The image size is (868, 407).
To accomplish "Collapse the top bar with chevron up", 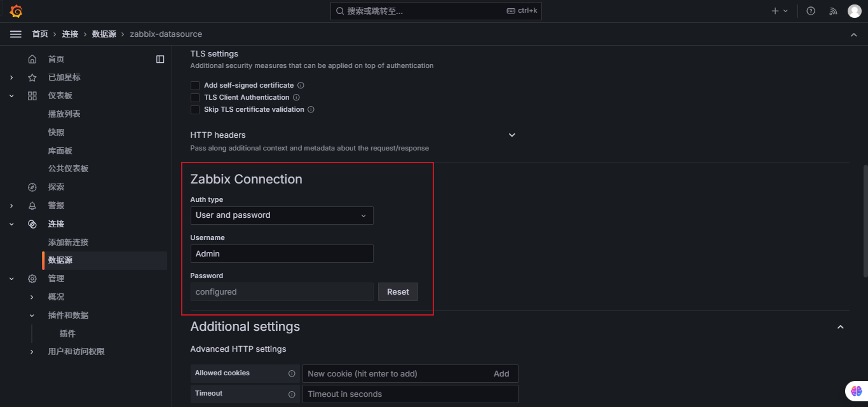I will [x=854, y=34].
